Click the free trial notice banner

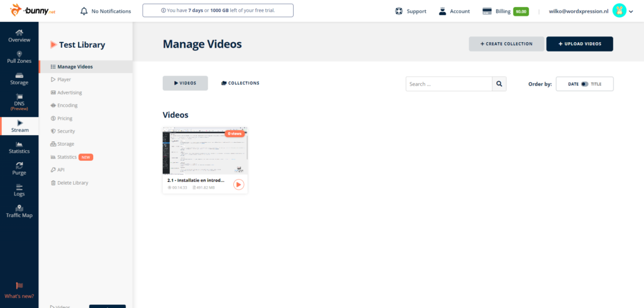[x=218, y=10]
